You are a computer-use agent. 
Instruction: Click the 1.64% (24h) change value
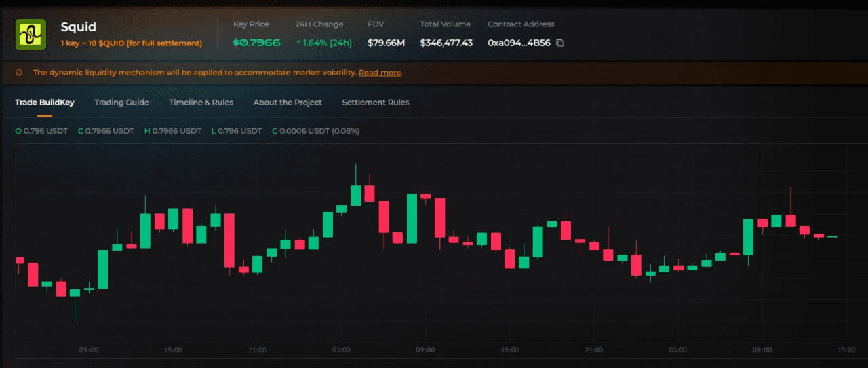pos(325,43)
